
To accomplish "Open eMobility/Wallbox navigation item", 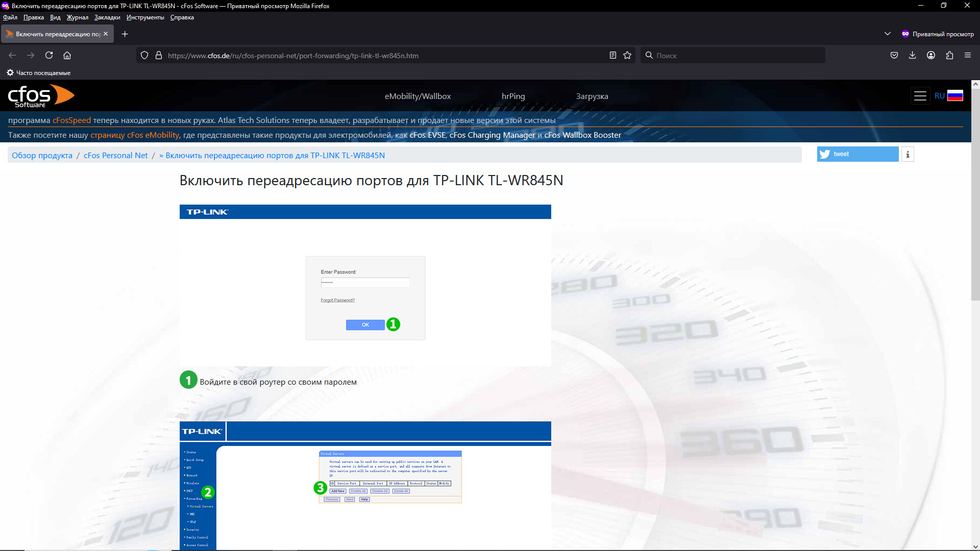I will [418, 96].
